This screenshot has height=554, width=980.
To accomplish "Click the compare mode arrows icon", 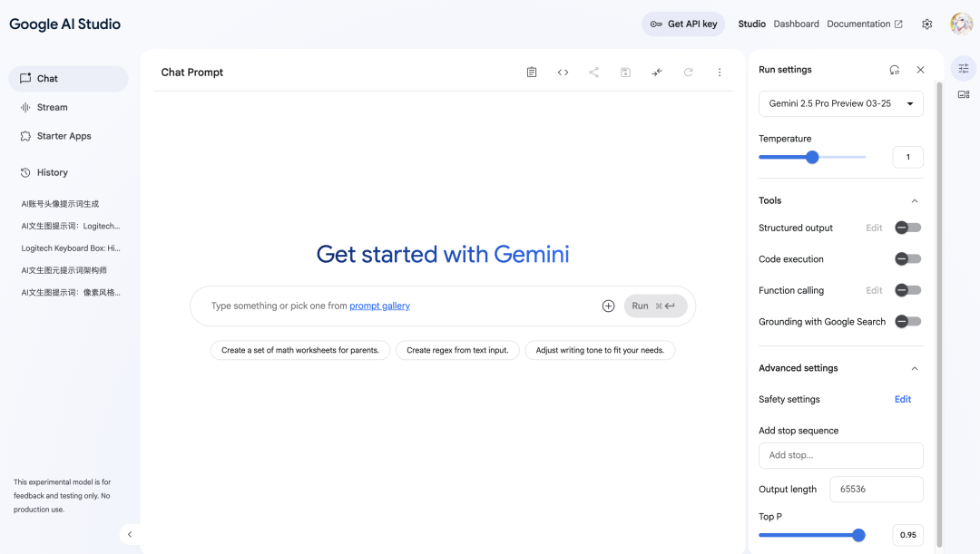I will pos(656,73).
